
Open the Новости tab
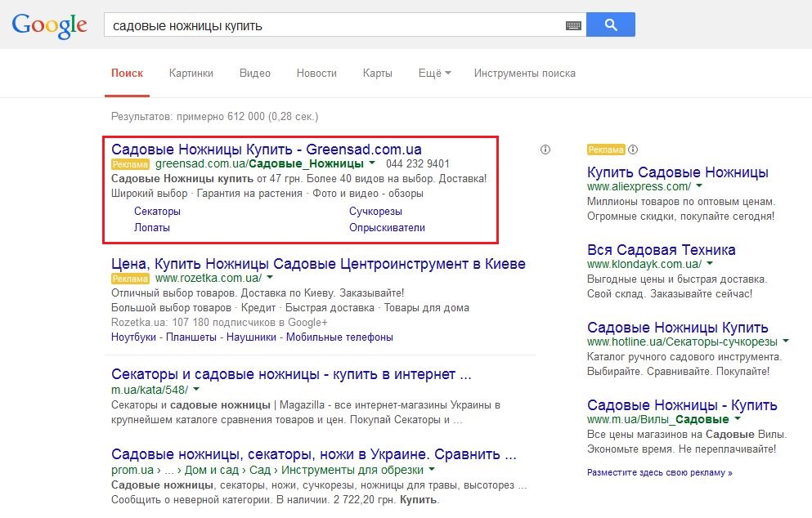316,74
